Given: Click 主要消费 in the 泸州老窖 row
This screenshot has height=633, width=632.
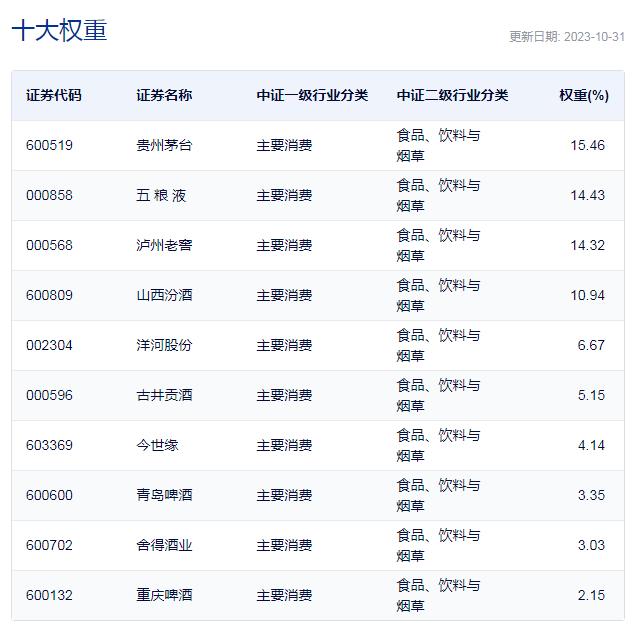Looking at the screenshot, I should [285, 245].
